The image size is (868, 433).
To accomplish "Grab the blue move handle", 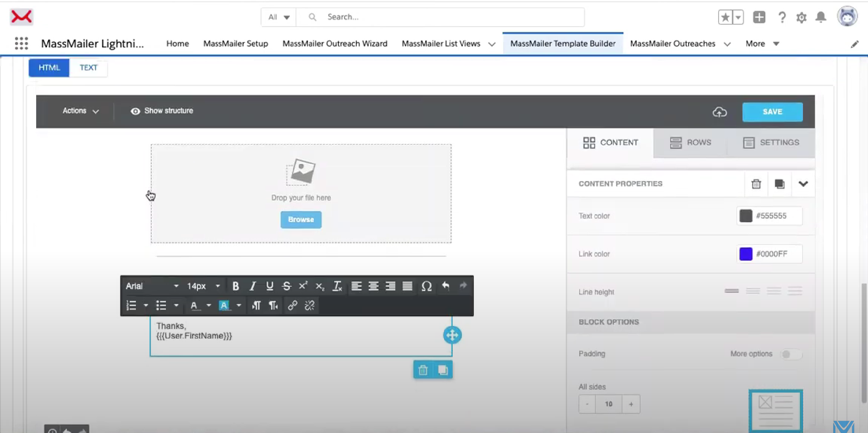I will [452, 335].
